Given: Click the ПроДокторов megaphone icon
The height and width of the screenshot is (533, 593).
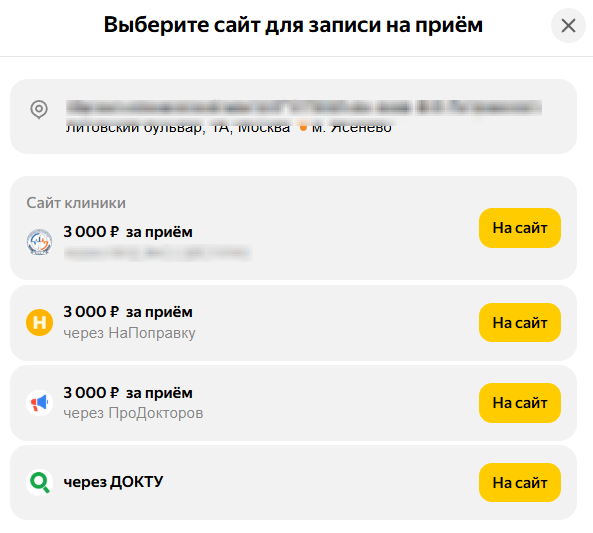Looking at the screenshot, I should (39, 403).
